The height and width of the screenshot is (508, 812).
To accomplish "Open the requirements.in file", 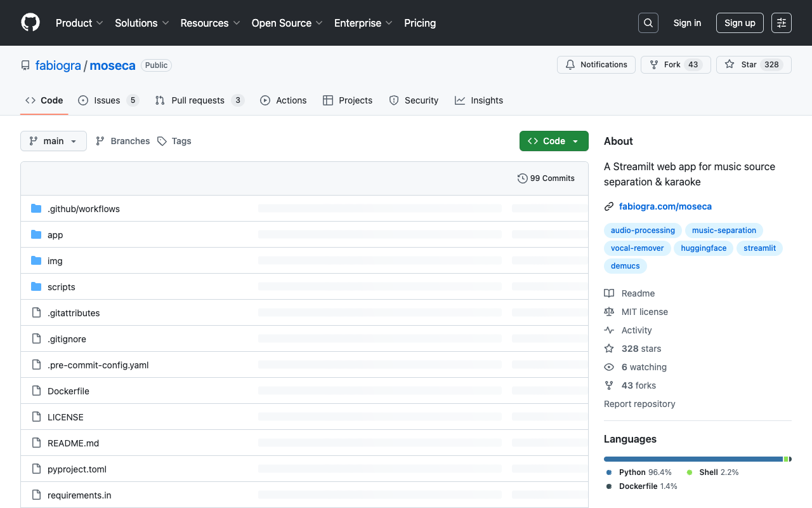I will coord(79,495).
